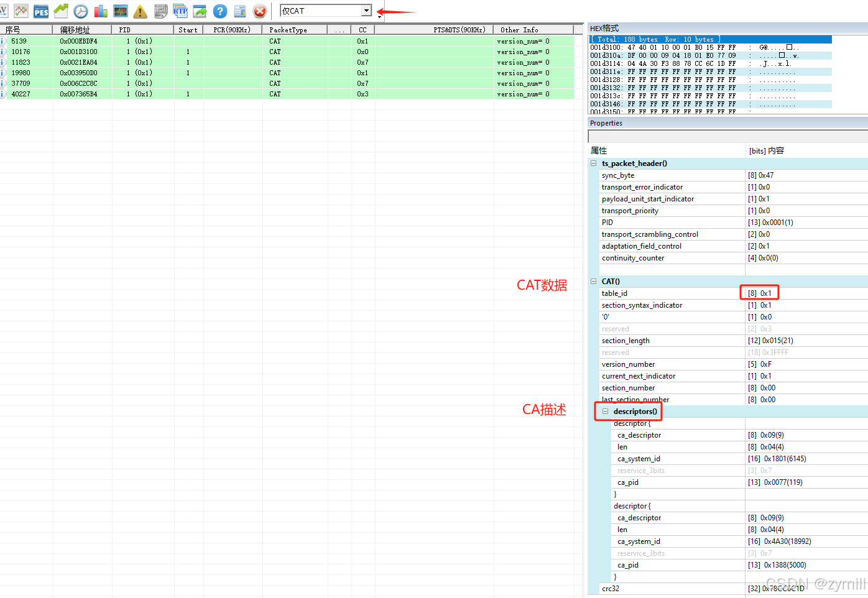
Task: Select packet row 37709
Action: tap(287, 83)
